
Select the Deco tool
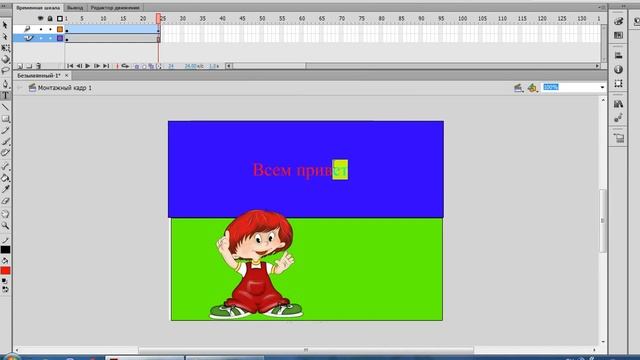(5, 153)
